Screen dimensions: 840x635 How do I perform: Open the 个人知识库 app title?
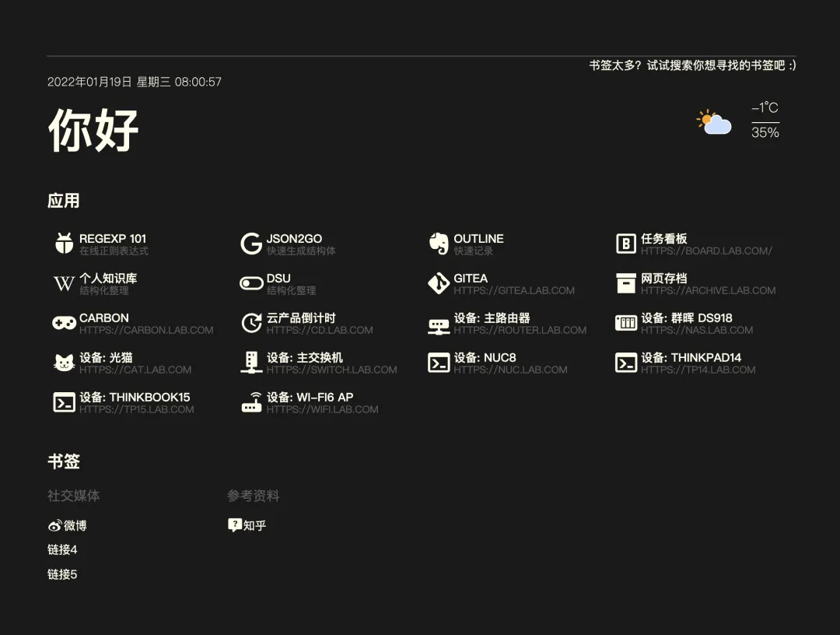pos(108,278)
